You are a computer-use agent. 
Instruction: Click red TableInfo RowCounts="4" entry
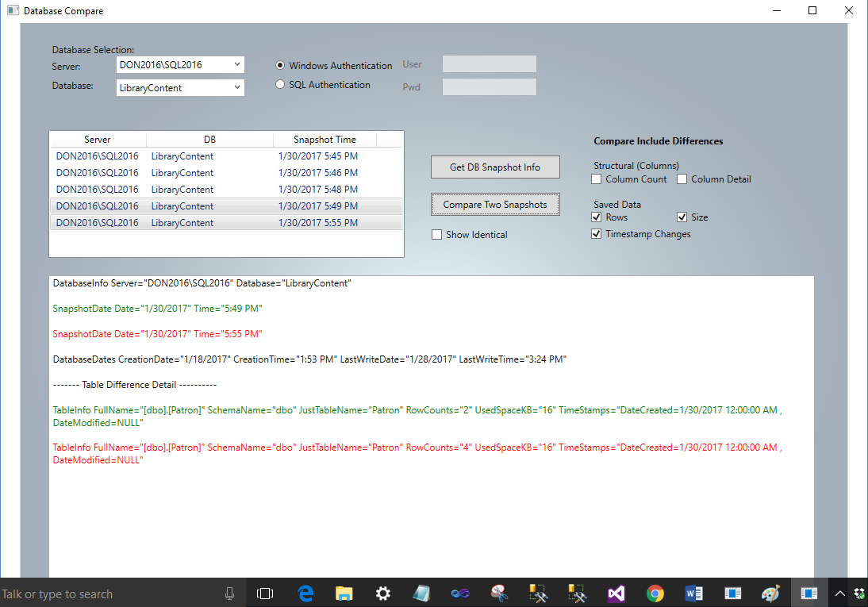[x=417, y=454]
